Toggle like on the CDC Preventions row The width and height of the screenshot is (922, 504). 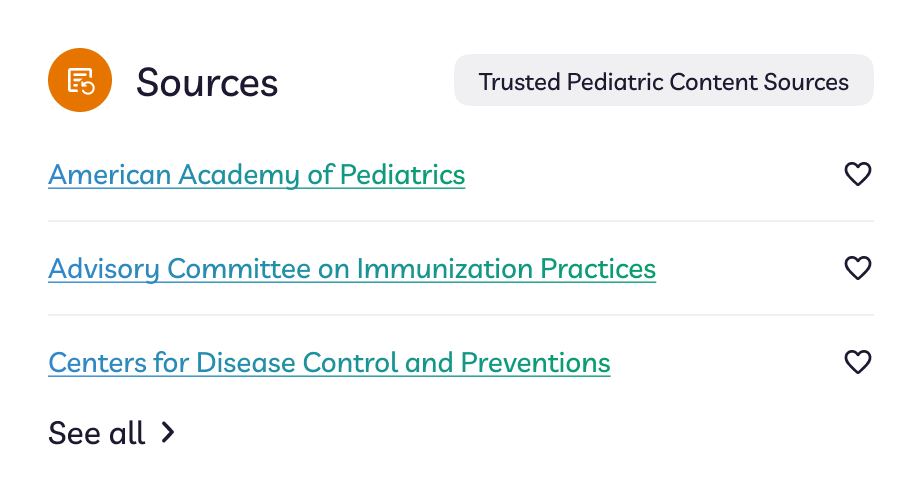(858, 362)
